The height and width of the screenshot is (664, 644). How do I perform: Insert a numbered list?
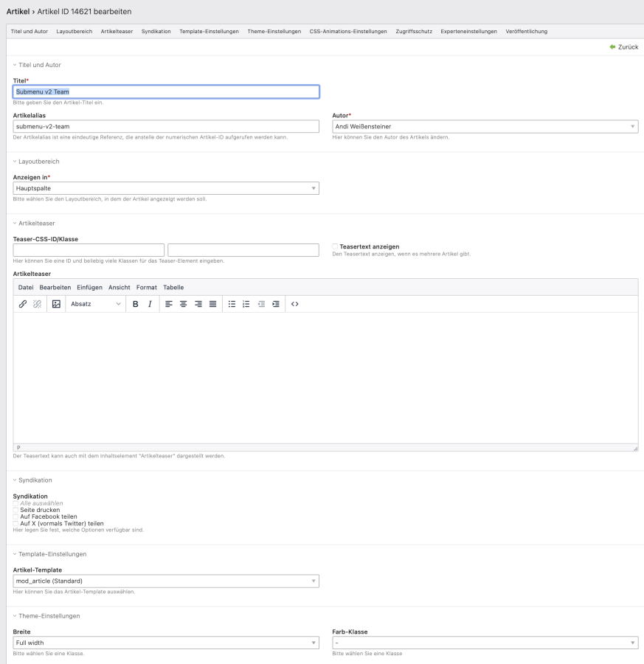(246, 304)
